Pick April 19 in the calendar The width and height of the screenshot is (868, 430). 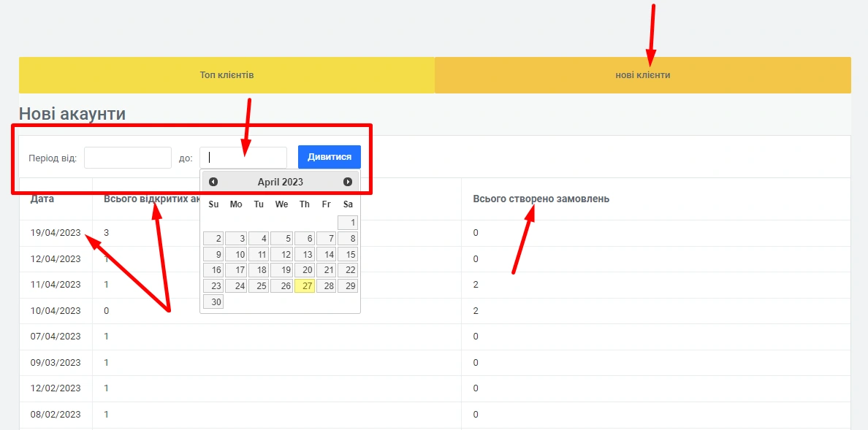pos(281,270)
